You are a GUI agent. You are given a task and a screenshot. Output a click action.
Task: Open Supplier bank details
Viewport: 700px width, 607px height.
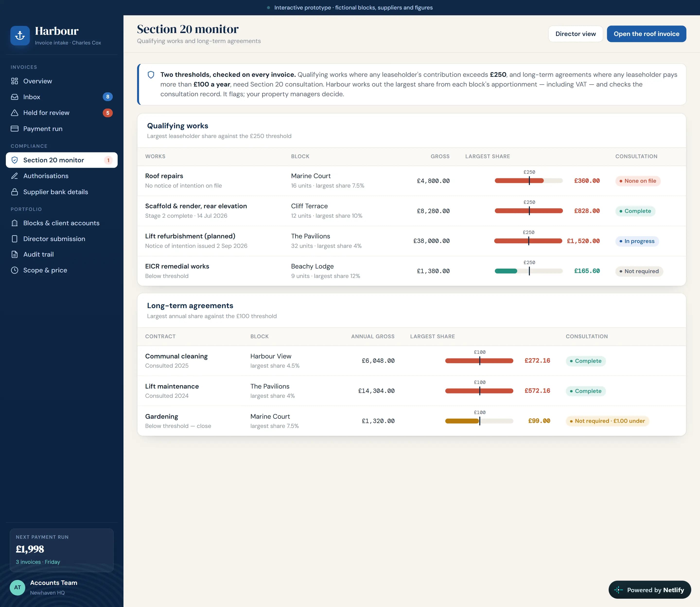click(62, 192)
